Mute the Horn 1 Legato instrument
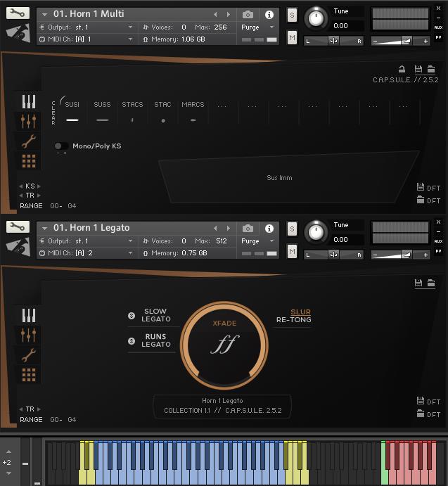 292,250
